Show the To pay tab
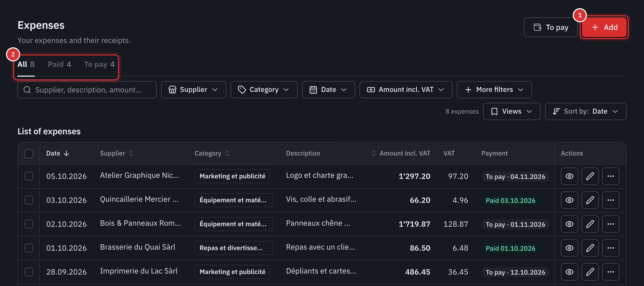The image size is (644, 286). [99, 64]
